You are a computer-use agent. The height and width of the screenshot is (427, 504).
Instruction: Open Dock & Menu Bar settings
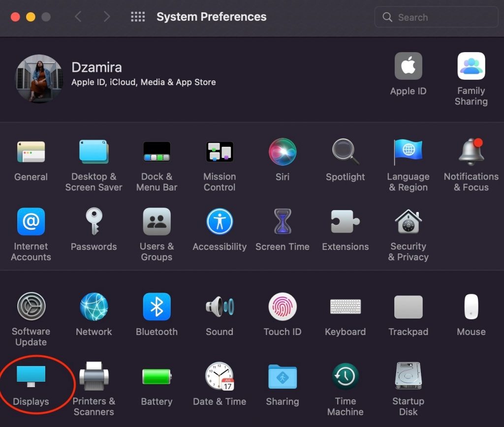pyautogui.click(x=157, y=152)
